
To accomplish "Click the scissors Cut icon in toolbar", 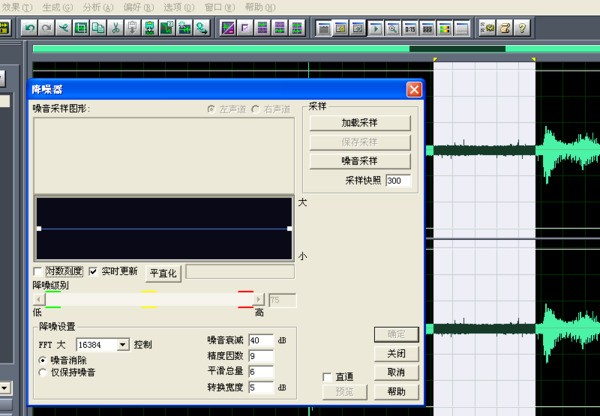I will click(x=116, y=27).
